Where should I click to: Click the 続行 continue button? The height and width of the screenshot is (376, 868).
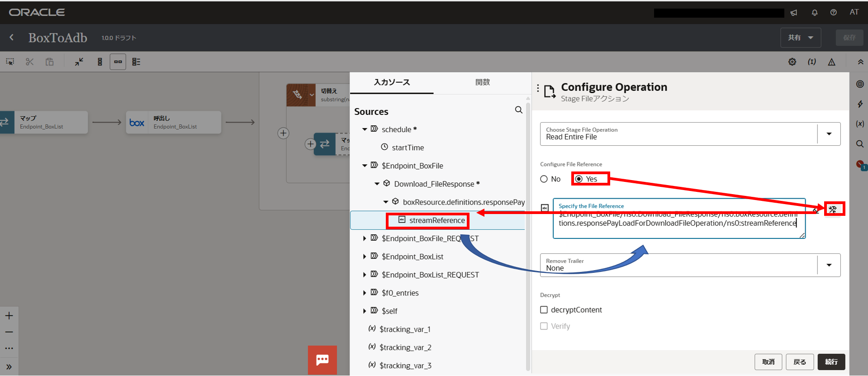click(x=831, y=362)
